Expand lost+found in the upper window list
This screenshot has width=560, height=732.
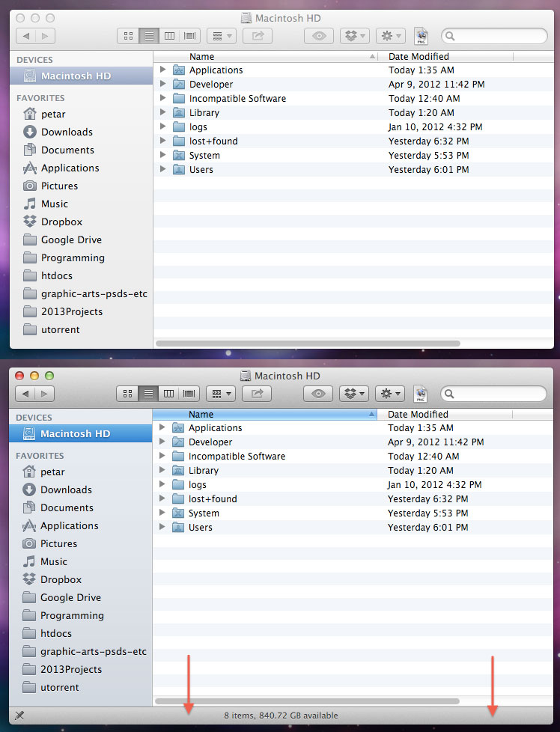[163, 141]
